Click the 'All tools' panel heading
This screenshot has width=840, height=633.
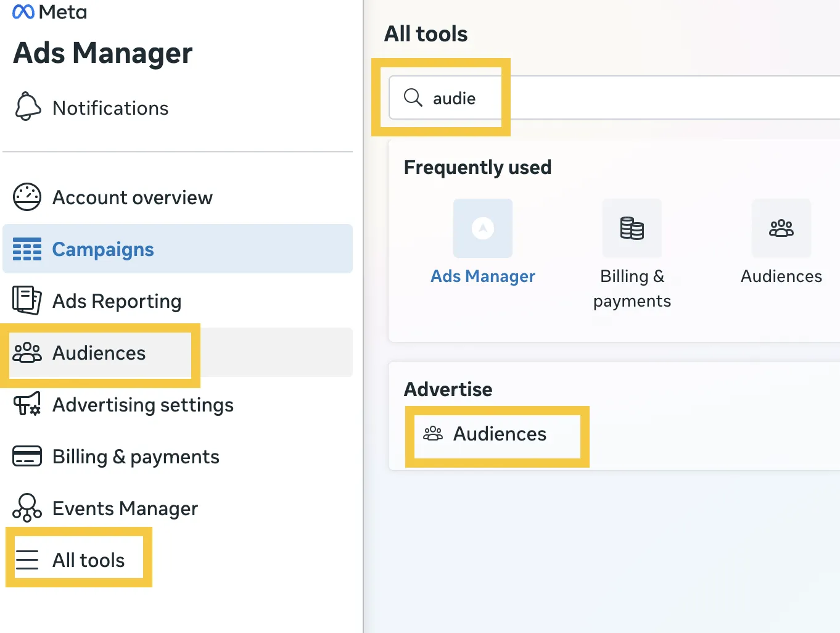(x=426, y=33)
